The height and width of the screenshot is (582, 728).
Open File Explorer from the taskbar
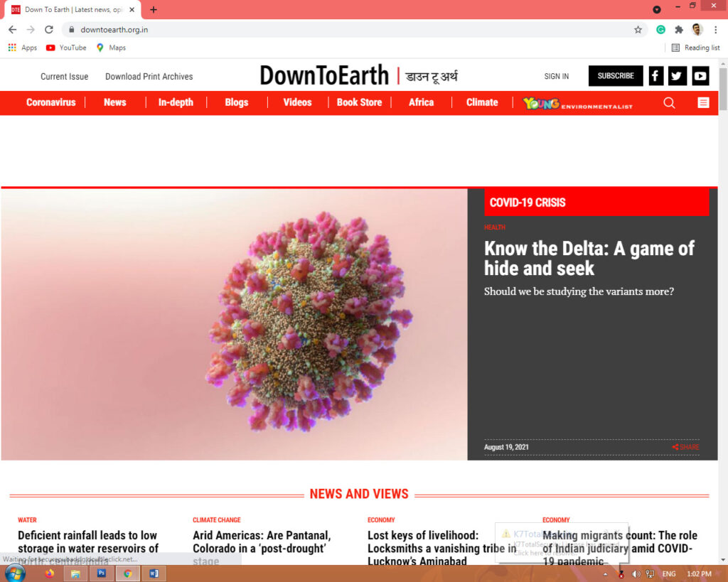point(75,573)
